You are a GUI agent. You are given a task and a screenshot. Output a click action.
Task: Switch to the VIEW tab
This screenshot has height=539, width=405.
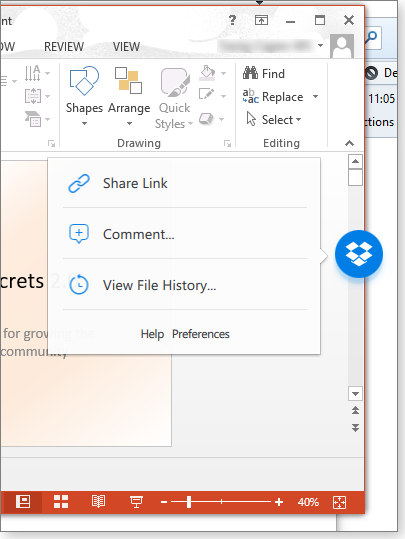tap(126, 46)
